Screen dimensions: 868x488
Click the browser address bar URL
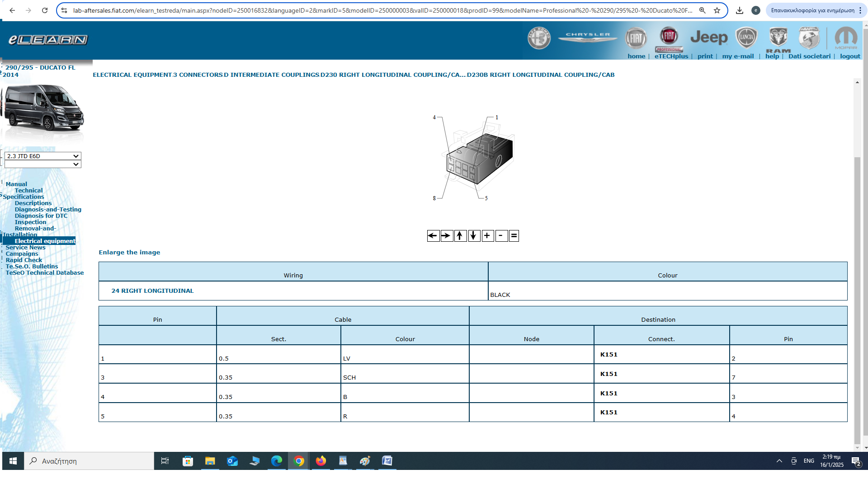(x=382, y=10)
